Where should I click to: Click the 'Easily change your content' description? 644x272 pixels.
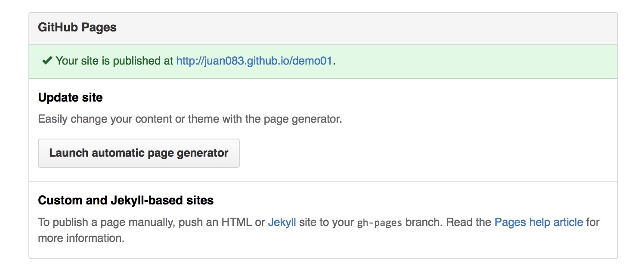click(x=190, y=119)
